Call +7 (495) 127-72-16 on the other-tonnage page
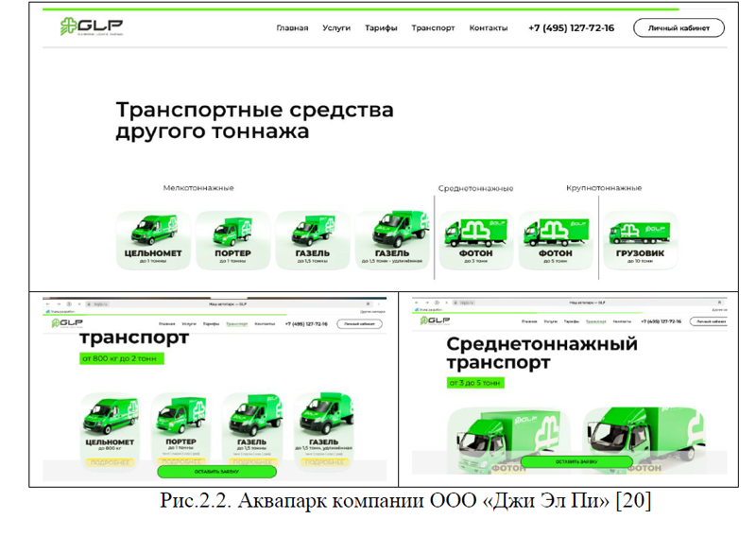Viewport: 756px width, 554px height. click(572, 28)
